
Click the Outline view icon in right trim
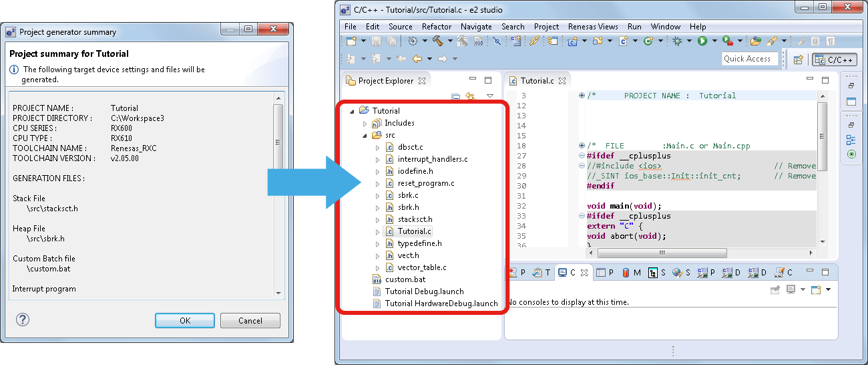click(851, 140)
